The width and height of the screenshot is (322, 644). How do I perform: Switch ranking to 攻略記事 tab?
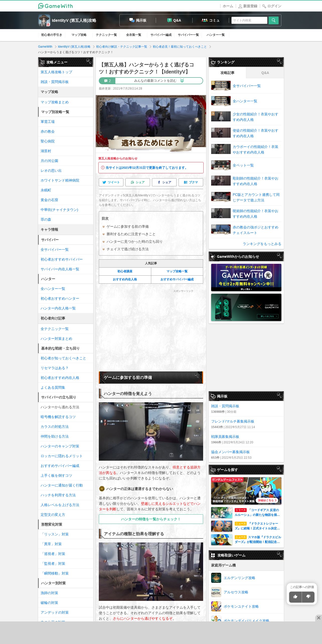coord(227,73)
